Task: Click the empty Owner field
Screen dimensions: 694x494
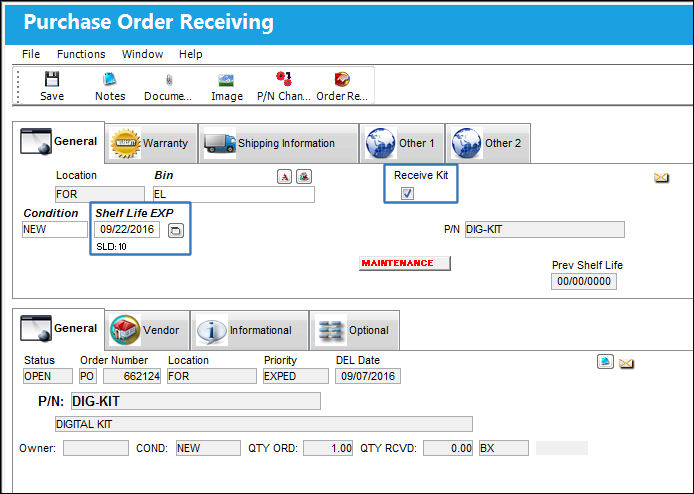Action: click(96, 448)
